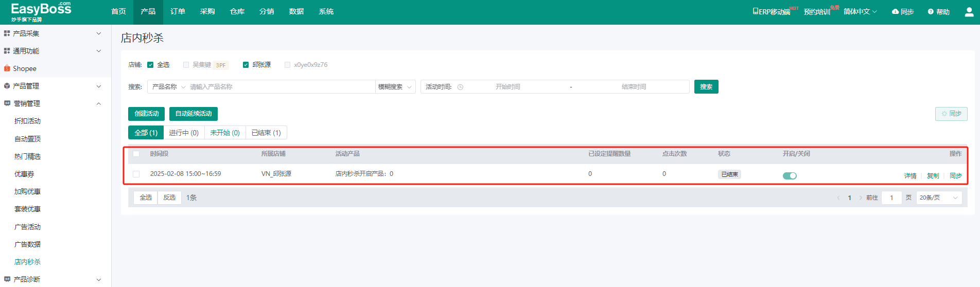Toggle the x0ye0x9z76 store checkbox
The height and width of the screenshot is (287, 980).
pyautogui.click(x=287, y=65)
